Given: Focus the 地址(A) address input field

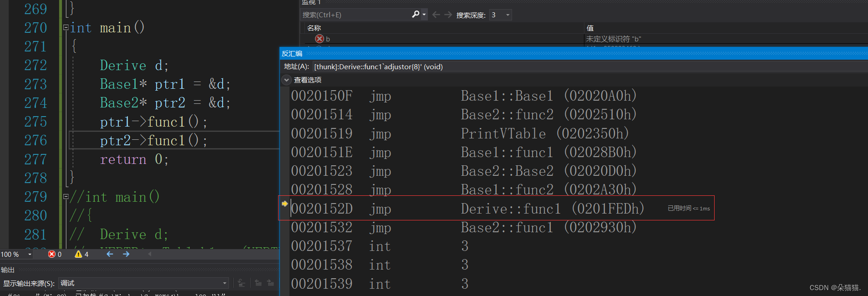Looking at the screenshot, I should [590, 66].
